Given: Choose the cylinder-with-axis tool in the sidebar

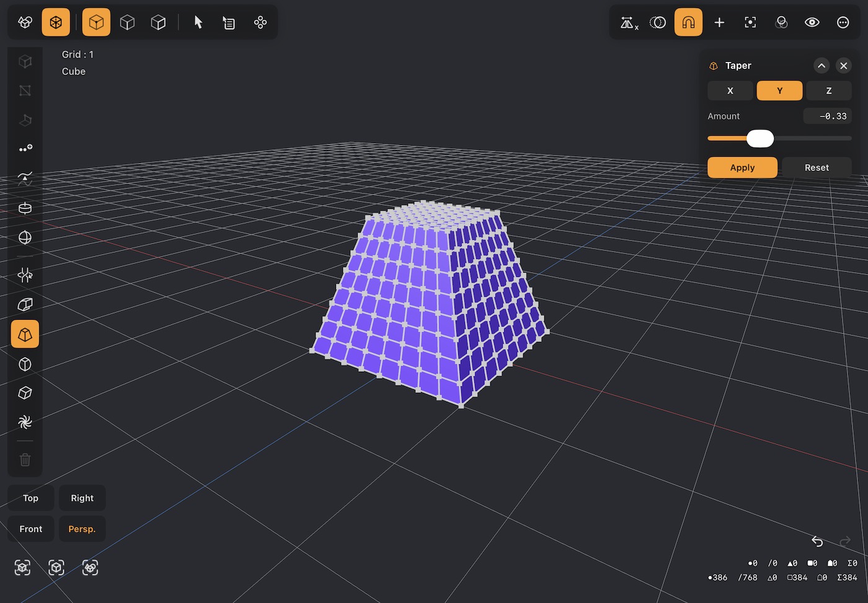Looking at the screenshot, I should (x=25, y=208).
